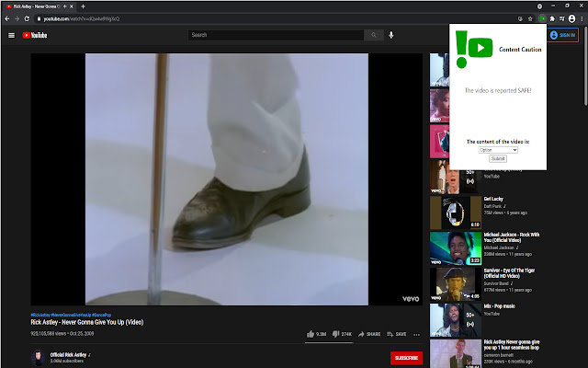The width and height of the screenshot is (588, 368).
Task: Like the video with the thumbs-up icon
Action: pyautogui.click(x=311, y=334)
